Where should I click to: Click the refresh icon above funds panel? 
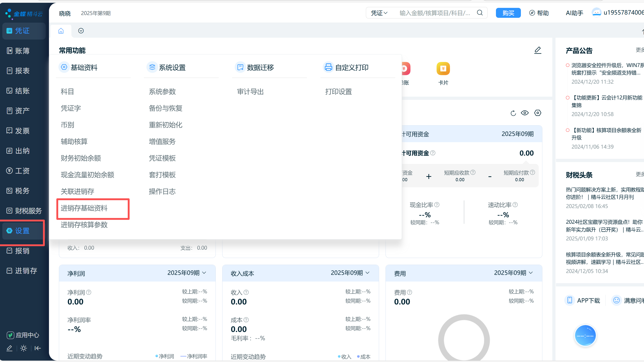pyautogui.click(x=513, y=113)
